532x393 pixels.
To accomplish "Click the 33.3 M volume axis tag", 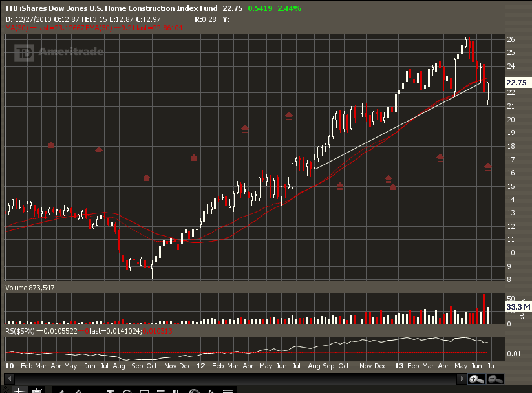I will [x=518, y=307].
